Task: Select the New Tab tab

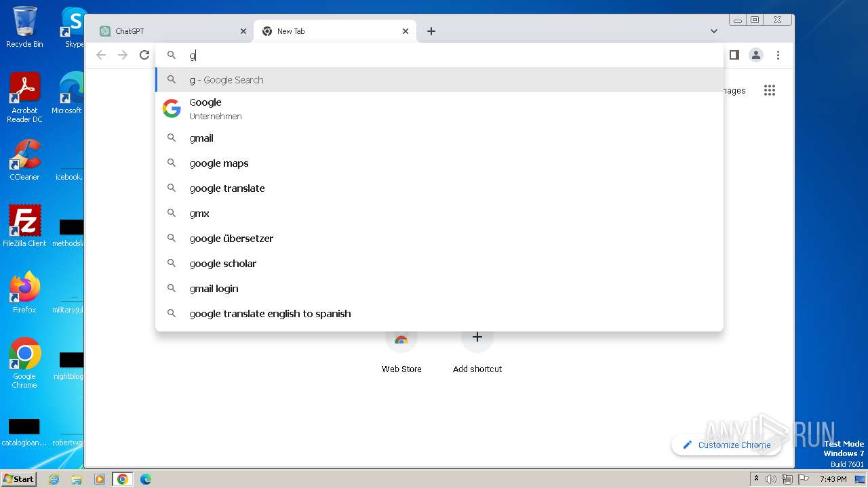Action: 335,31
